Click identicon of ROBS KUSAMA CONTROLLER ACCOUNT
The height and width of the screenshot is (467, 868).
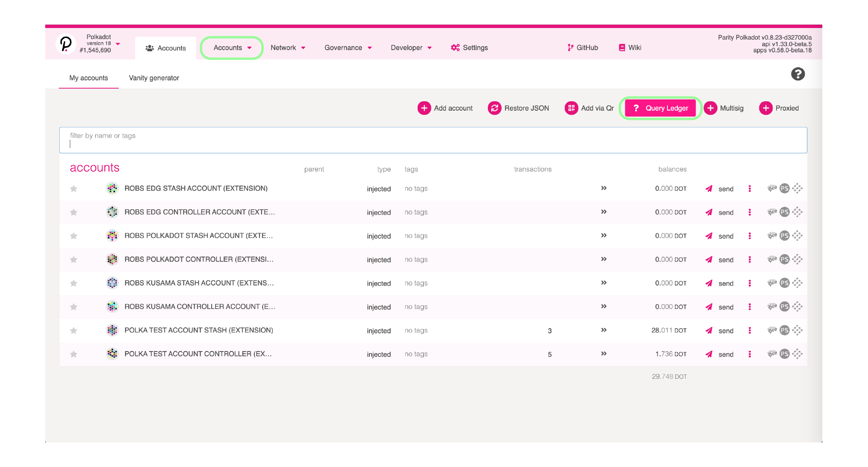(x=112, y=307)
